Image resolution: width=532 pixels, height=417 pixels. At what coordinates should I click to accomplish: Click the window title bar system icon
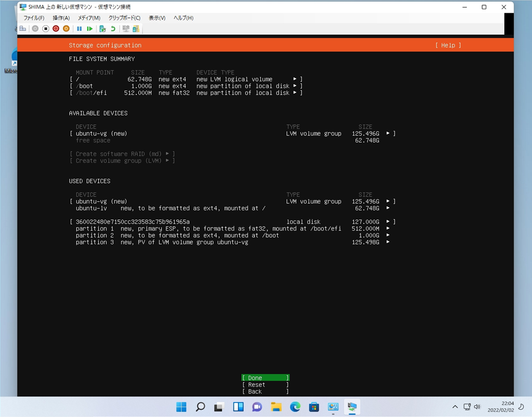(23, 7)
